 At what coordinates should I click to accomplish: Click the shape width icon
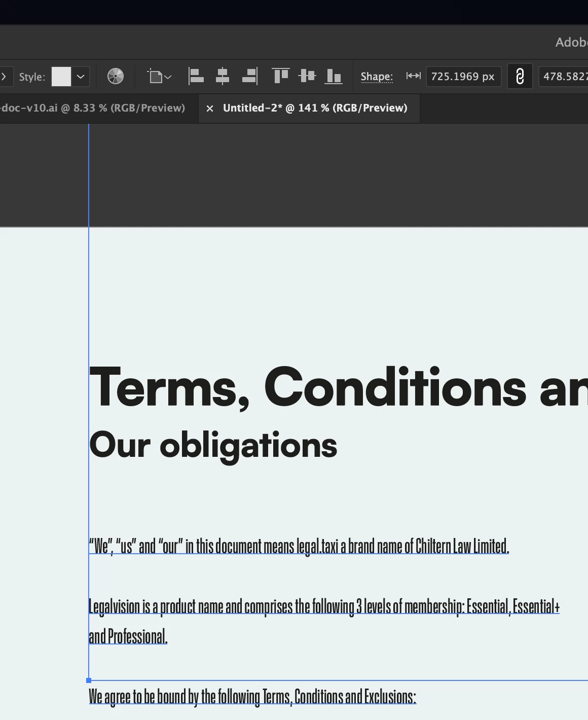coord(414,76)
